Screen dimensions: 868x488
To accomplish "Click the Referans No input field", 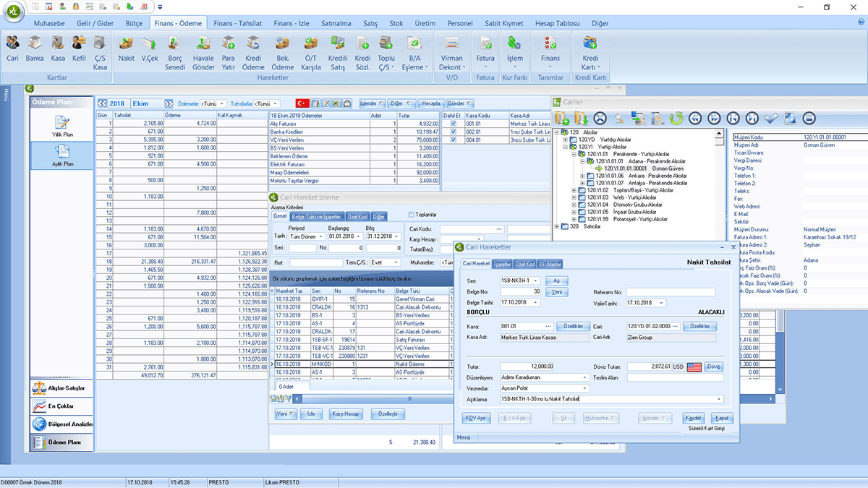I will [x=671, y=292].
